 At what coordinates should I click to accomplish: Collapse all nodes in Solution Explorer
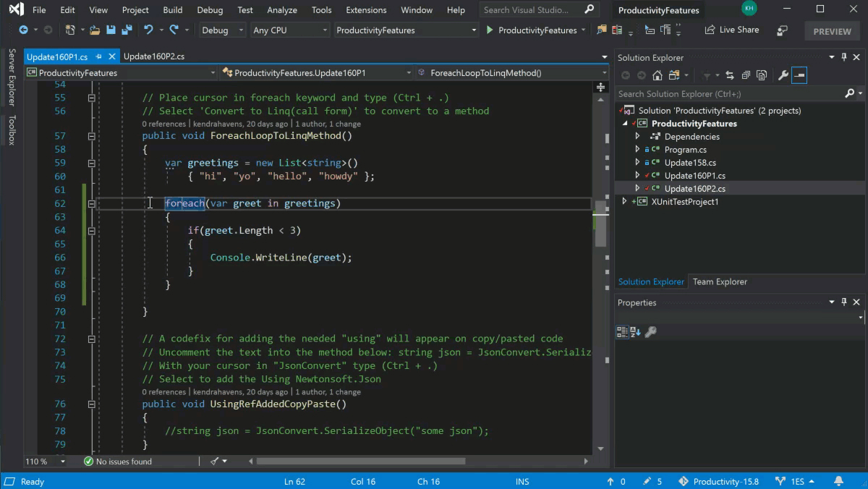point(745,75)
